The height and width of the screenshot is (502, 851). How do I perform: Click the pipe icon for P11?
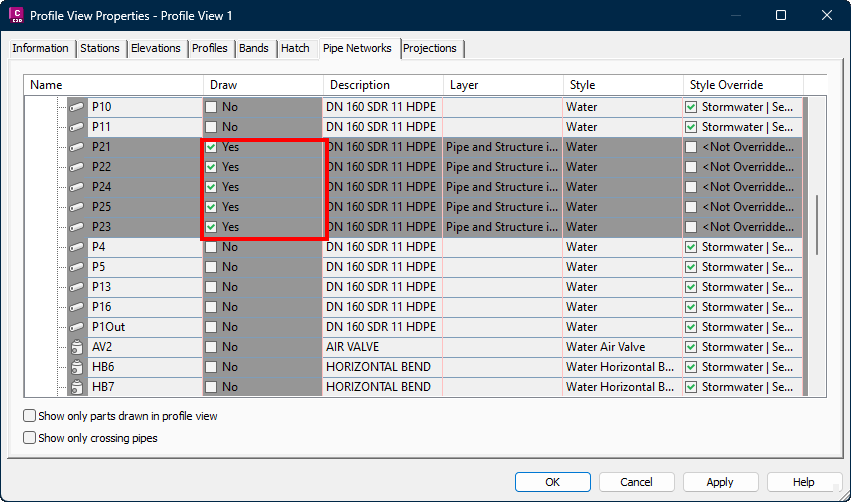pyautogui.click(x=77, y=127)
